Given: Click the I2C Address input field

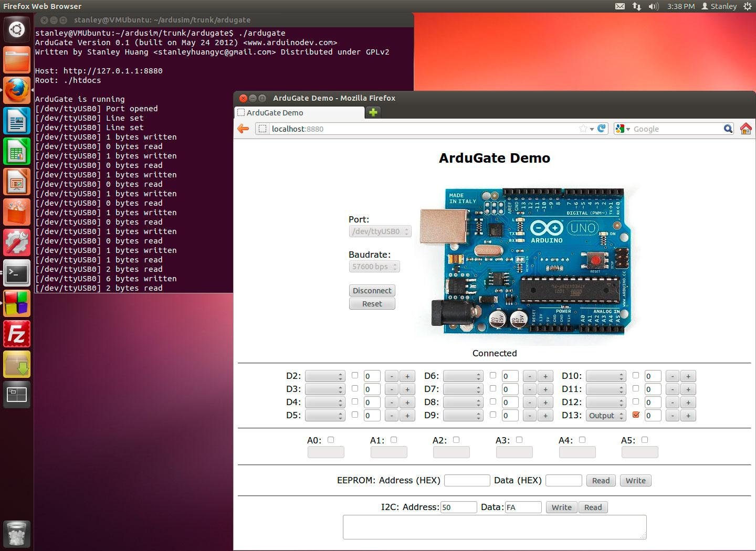Looking at the screenshot, I should pos(459,507).
